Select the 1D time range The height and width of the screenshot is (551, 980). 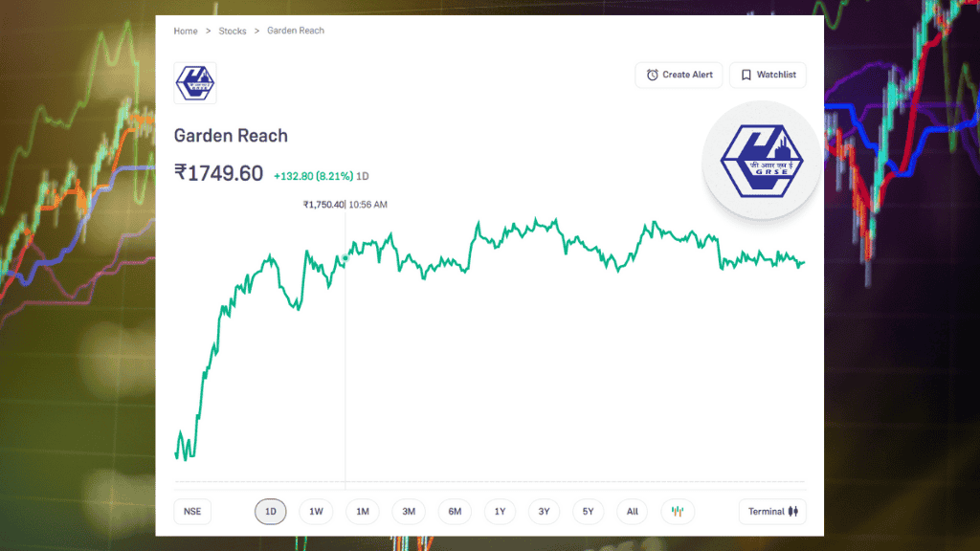[x=271, y=512]
